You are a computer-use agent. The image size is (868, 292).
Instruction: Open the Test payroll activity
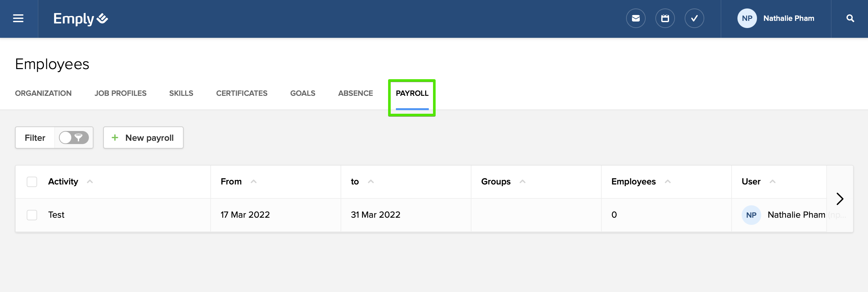pyautogui.click(x=56, y=215)
